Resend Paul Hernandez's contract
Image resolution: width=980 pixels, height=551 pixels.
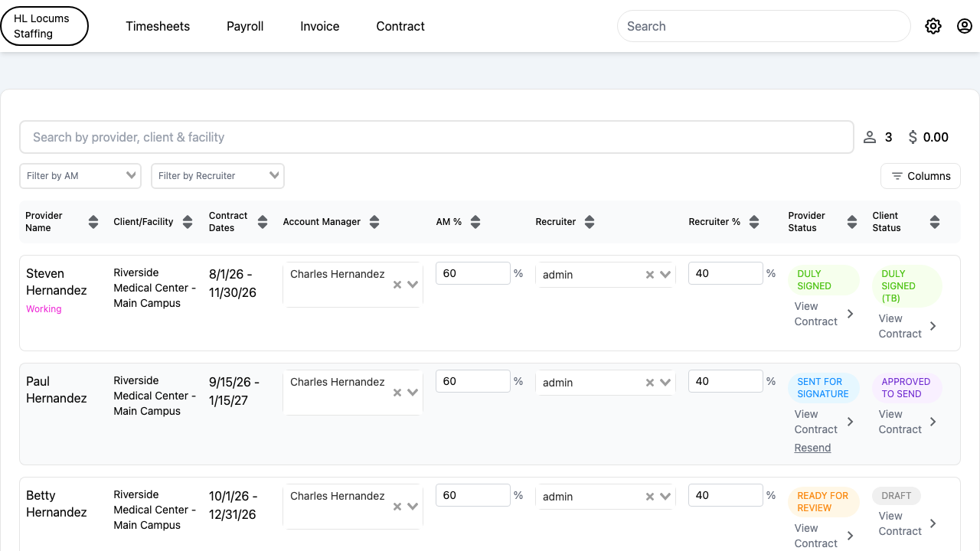(812, 448)
